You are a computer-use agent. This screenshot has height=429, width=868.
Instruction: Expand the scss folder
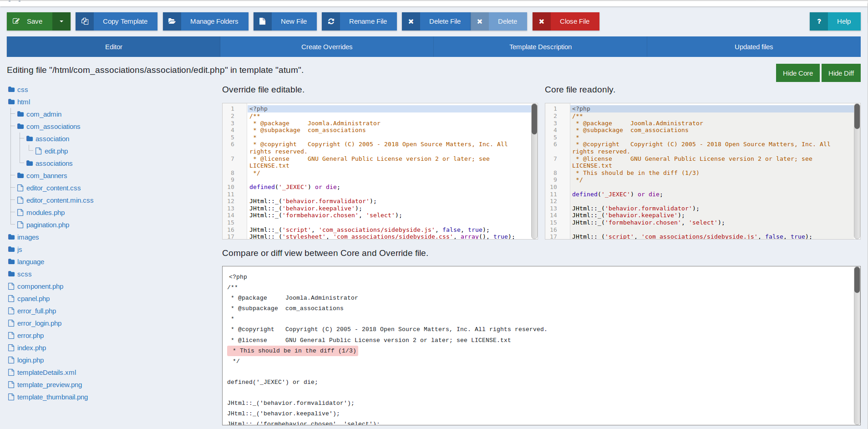(20, 274)
